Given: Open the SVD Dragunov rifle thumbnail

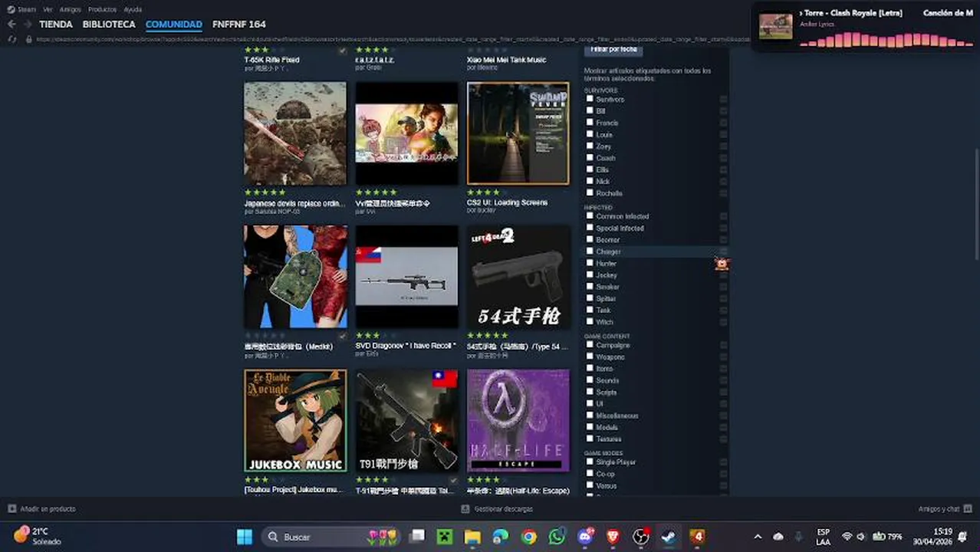Looking at the screenshot, I should [407, 277].
